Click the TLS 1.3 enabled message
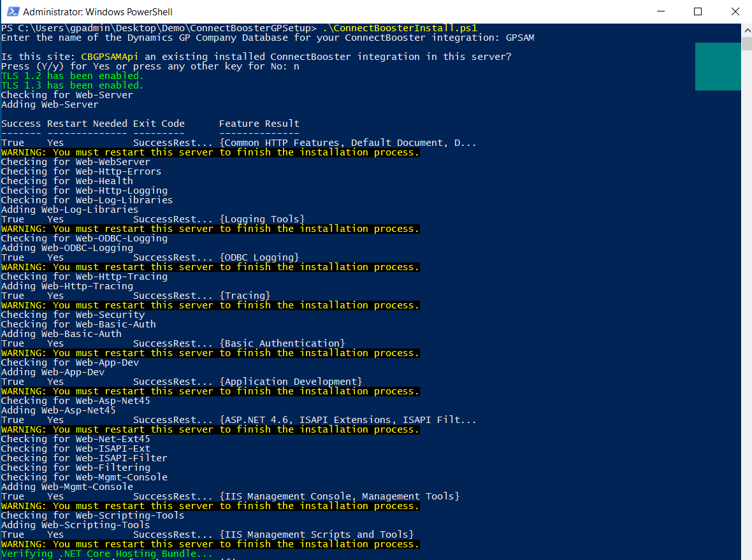The image size is (752, 560). coord(72,85)
